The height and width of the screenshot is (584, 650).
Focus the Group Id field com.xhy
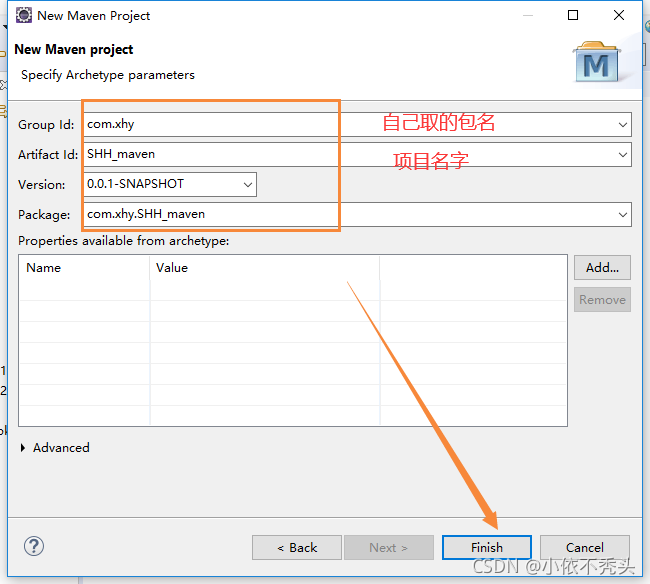pos(357,124)
